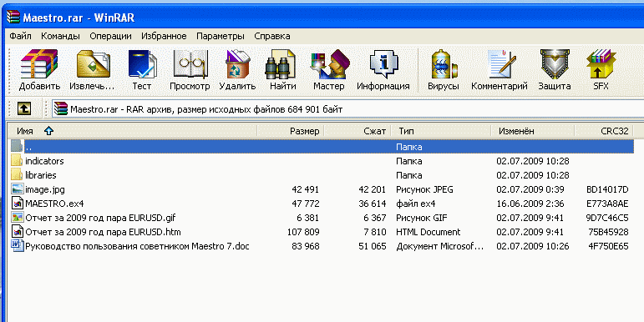
Task: Run the Тест archive test icon
Action: tap(142, 64)
